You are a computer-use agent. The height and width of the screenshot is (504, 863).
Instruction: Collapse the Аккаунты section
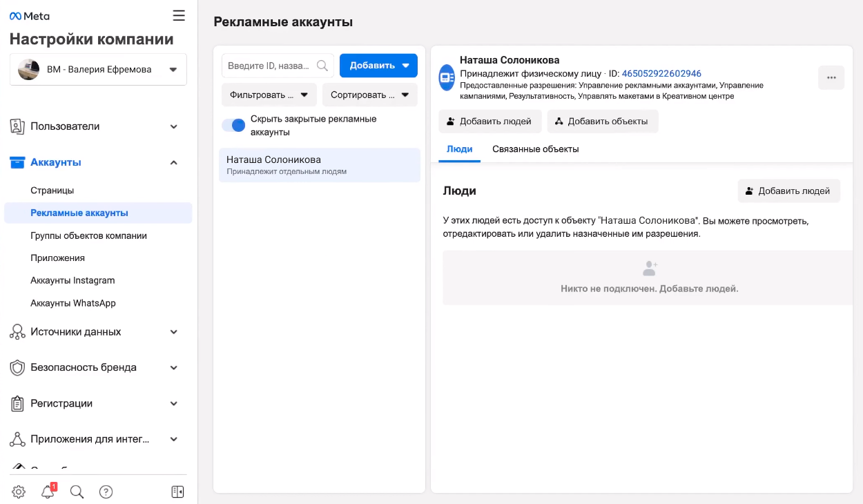174,162
